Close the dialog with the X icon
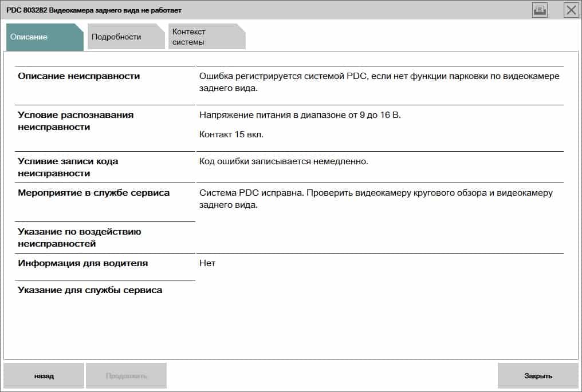The image size is (582, 392). coord(571,10)
